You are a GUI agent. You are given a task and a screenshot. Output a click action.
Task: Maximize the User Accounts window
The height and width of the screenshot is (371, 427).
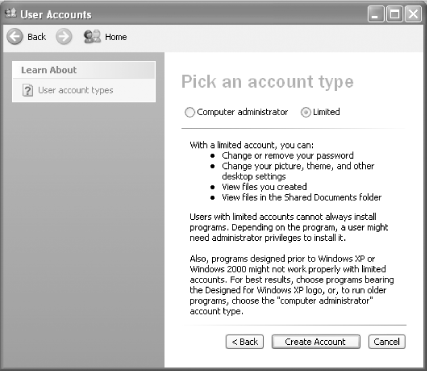[x=394, y=14]
